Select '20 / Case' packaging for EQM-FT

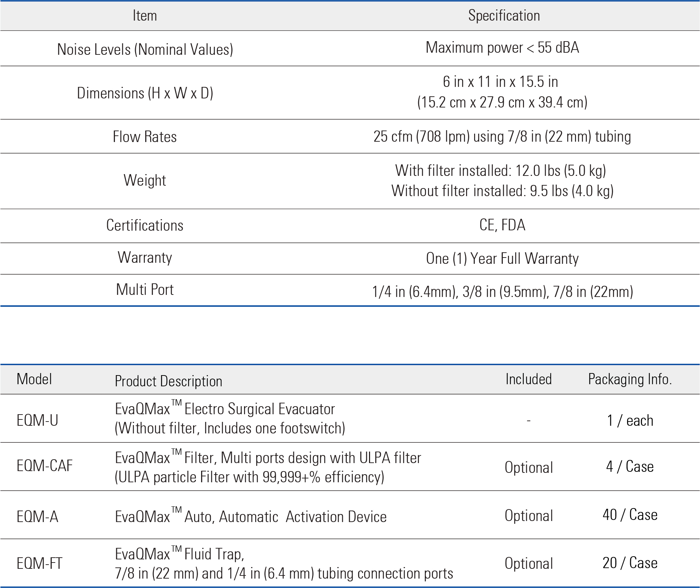629,563
